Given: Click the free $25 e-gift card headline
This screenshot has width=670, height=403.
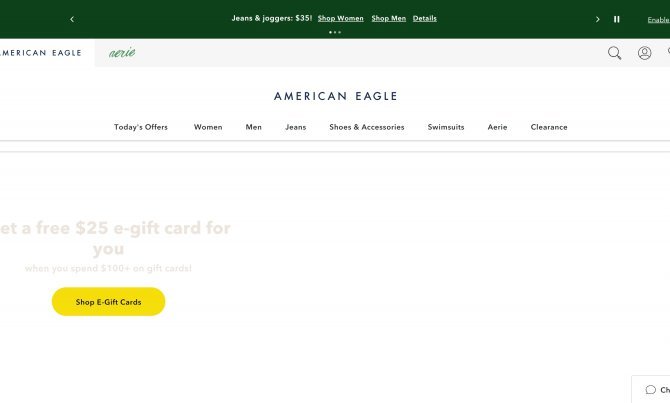Looking at the screenshot, I should 115,238.
